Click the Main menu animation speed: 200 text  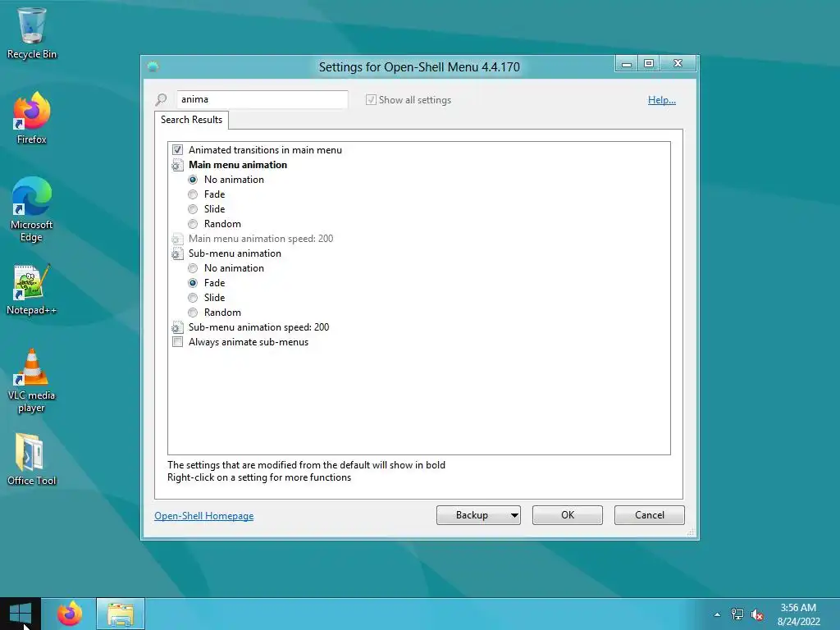(x=261, y=239)
